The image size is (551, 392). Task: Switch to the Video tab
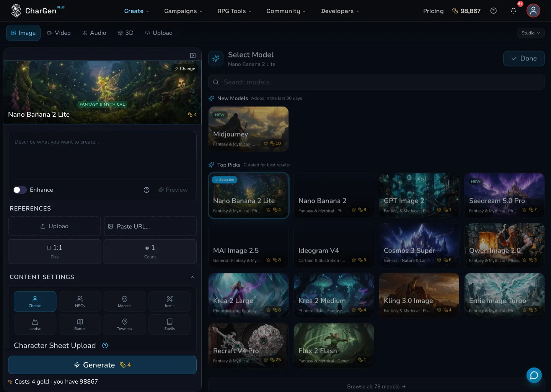[x=59, y=33]
